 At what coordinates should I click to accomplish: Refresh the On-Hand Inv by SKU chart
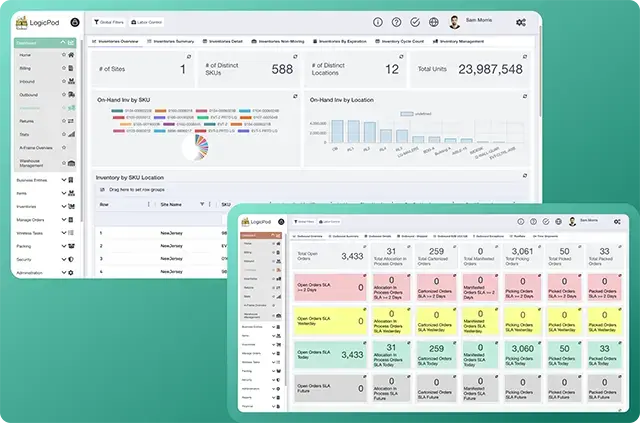pos(295,96)
